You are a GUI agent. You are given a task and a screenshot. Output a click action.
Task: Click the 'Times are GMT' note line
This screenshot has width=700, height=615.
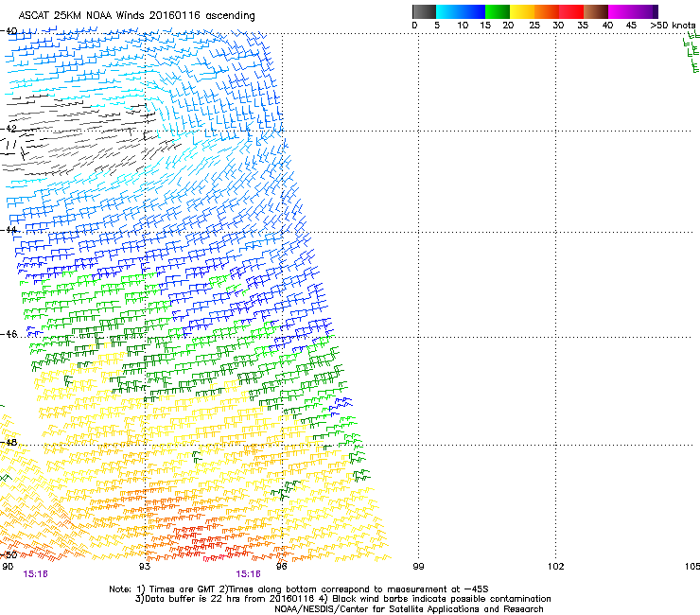(299, 589)
